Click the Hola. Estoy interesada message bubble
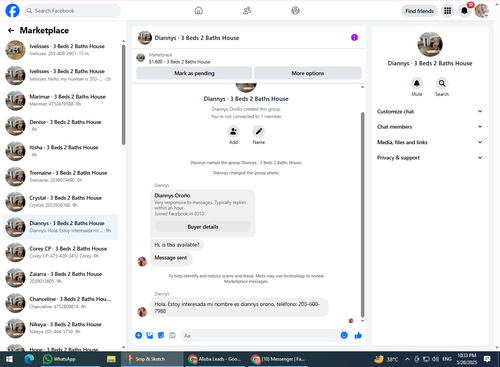Viewport: 500px width, 367px height. pos(239,307)
